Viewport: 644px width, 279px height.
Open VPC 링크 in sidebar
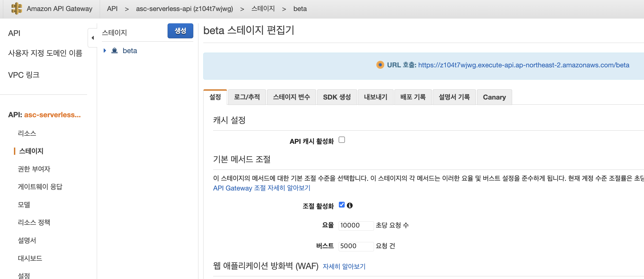click(24, 75)
